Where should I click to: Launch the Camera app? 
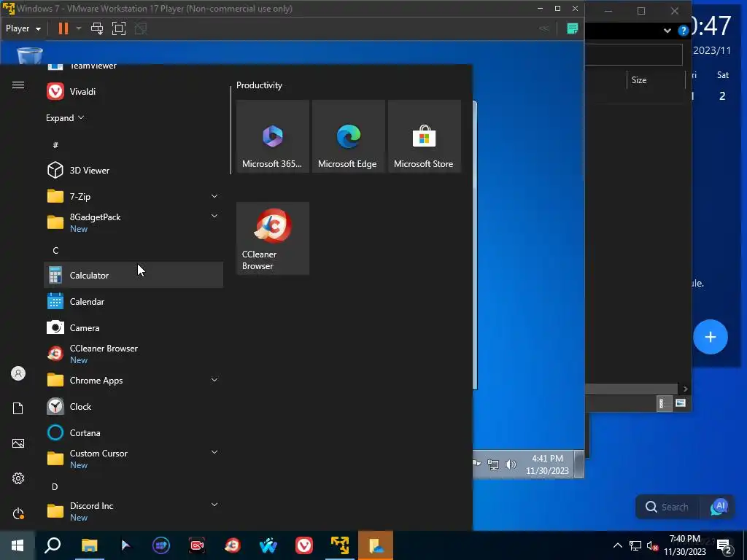[133, 327]
